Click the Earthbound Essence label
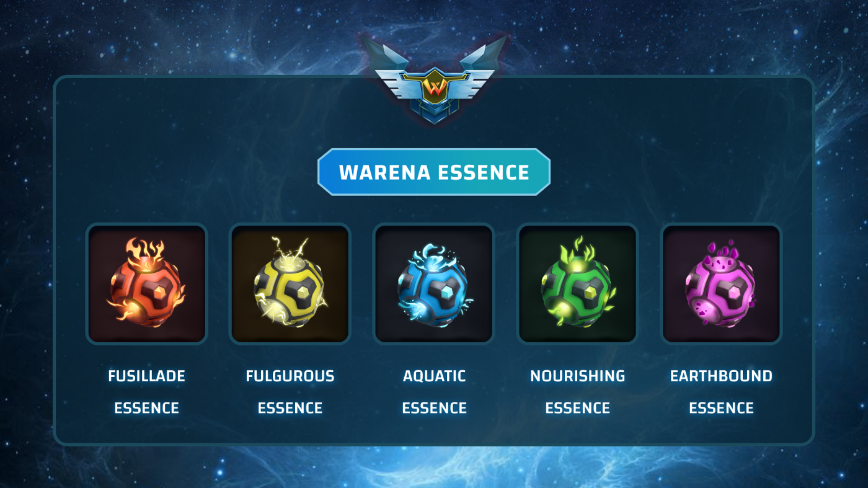Image resolution: width=868 pixels, height=488 pixels. [722, 392]
